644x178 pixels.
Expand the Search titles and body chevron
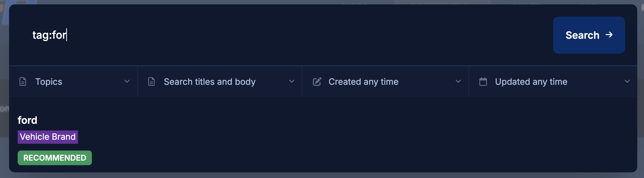click(x=292, y=81)
